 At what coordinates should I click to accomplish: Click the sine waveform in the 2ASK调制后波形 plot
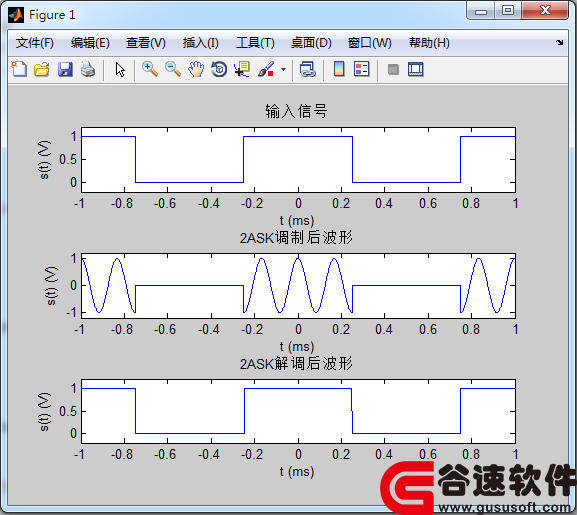[298, 285]
